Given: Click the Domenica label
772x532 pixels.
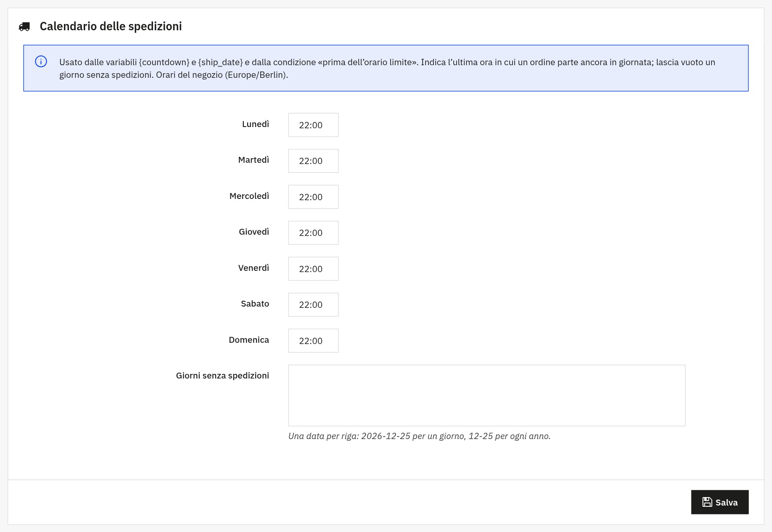Looking at the screenshot, I should click(x=249, y=340).
